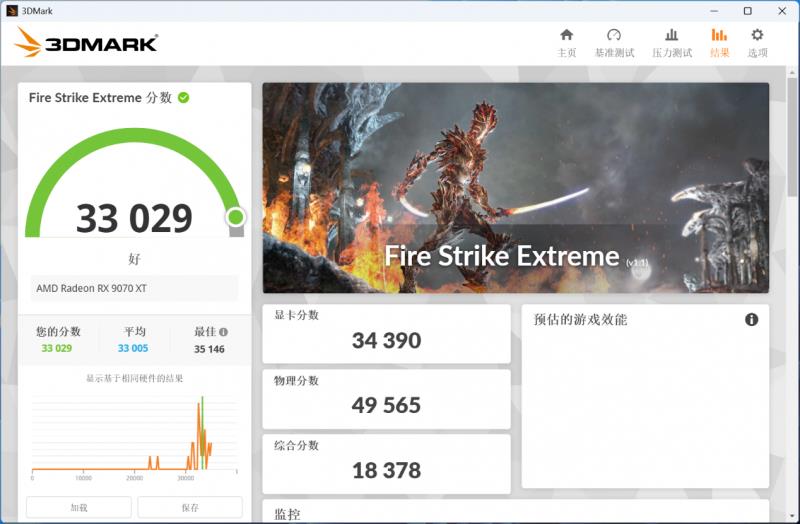Maximize the 3DMark window

[x=747, y=11]
